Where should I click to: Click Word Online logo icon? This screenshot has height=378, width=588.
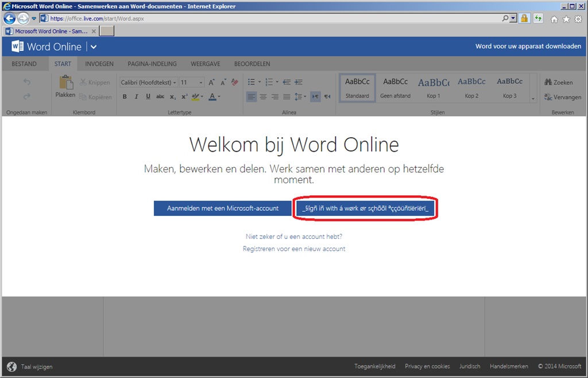[x=17, y=47]
